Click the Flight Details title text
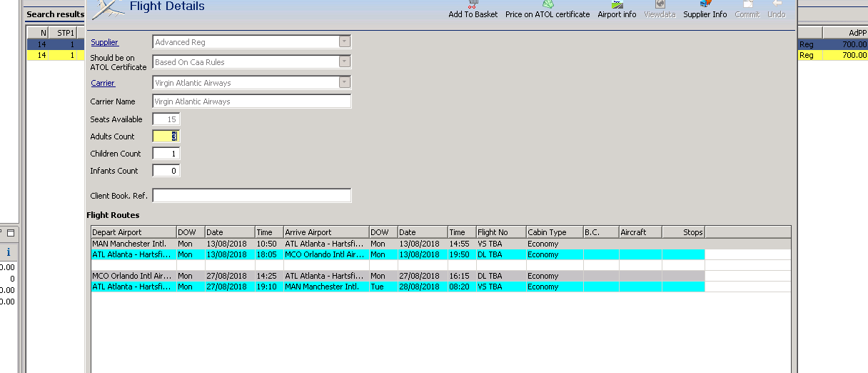This screenshot has width=868, height=373. (167, 6)
